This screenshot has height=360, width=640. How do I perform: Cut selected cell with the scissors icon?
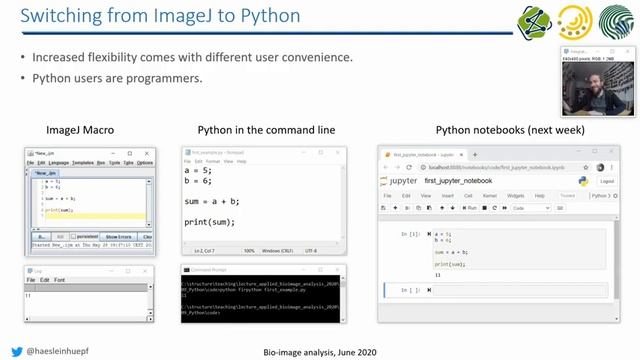pos(407,208)
